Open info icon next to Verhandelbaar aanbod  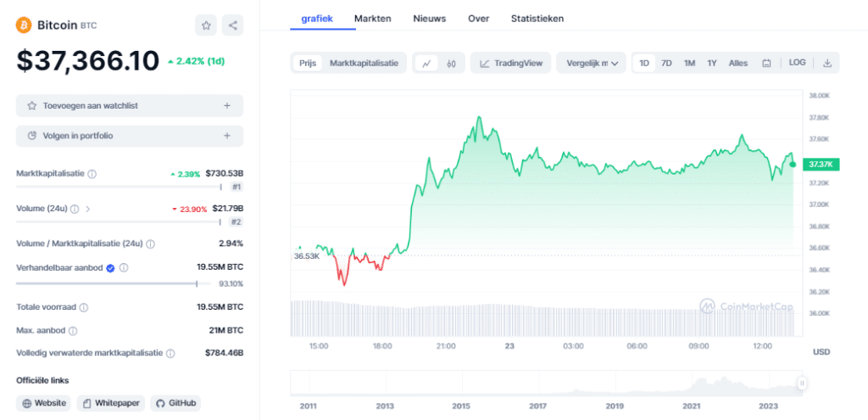click(124, 268)
